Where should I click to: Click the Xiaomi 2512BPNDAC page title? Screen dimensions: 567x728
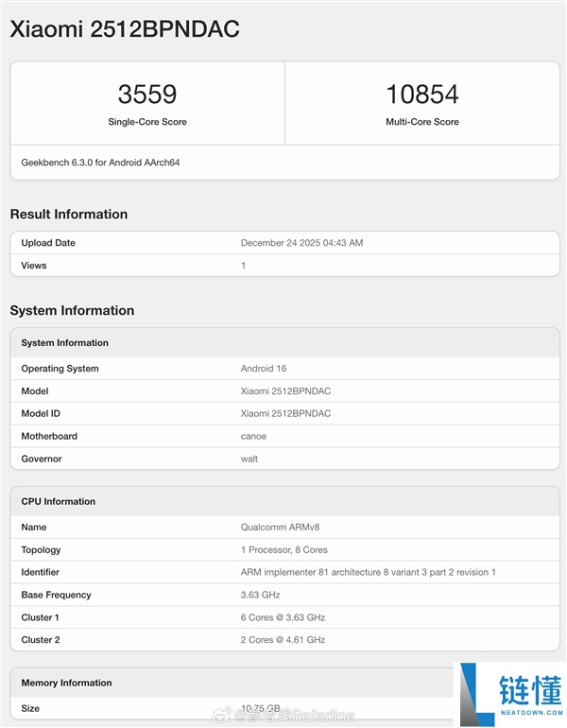coord(125,28)
